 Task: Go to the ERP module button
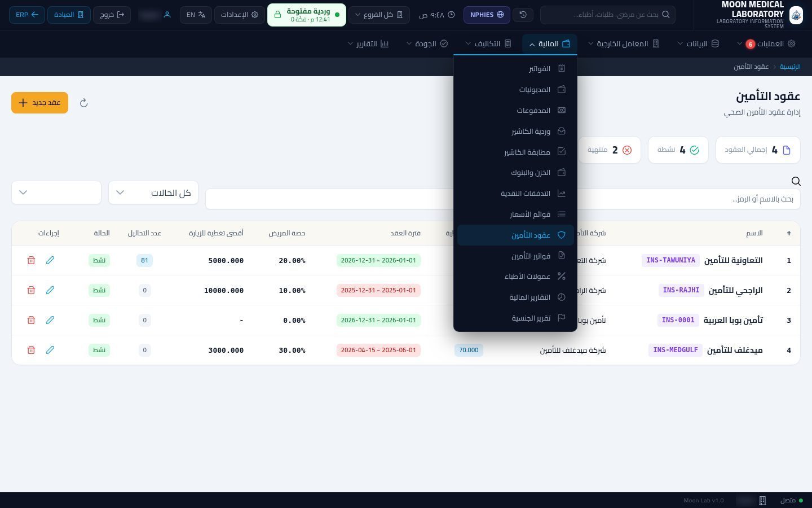tap(27, 15)
